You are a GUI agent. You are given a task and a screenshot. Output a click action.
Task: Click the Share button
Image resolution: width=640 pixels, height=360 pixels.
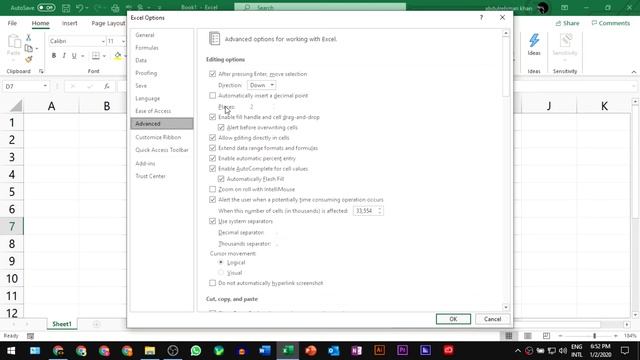[567, 23]
